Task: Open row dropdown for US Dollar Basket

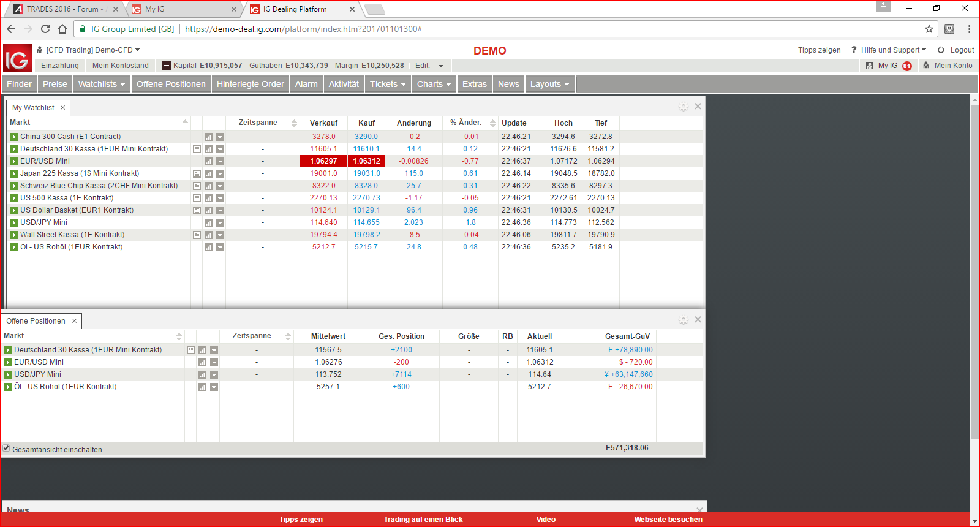Action: 220,210
